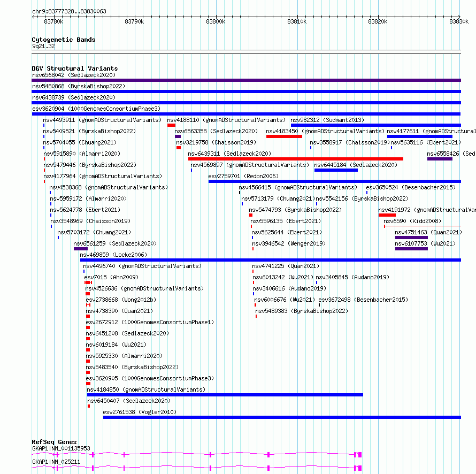The width and height of the screenshot is (476, 474).
Task: Select the nsv5480868 (ByrskaBishop2022) variant label
Action: (x=79, y=86)
